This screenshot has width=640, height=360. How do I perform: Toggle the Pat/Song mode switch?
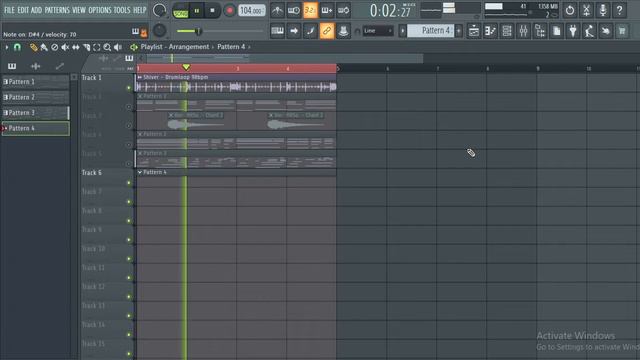[180, 11]
